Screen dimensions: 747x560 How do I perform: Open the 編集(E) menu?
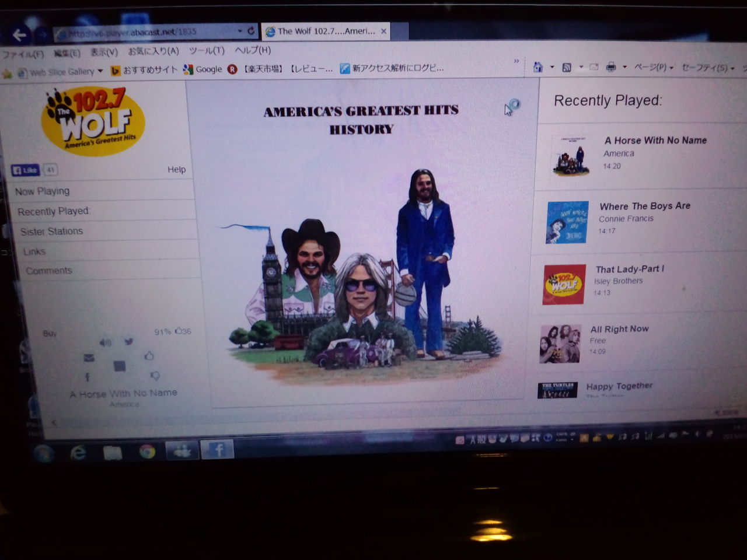point(67,53)
